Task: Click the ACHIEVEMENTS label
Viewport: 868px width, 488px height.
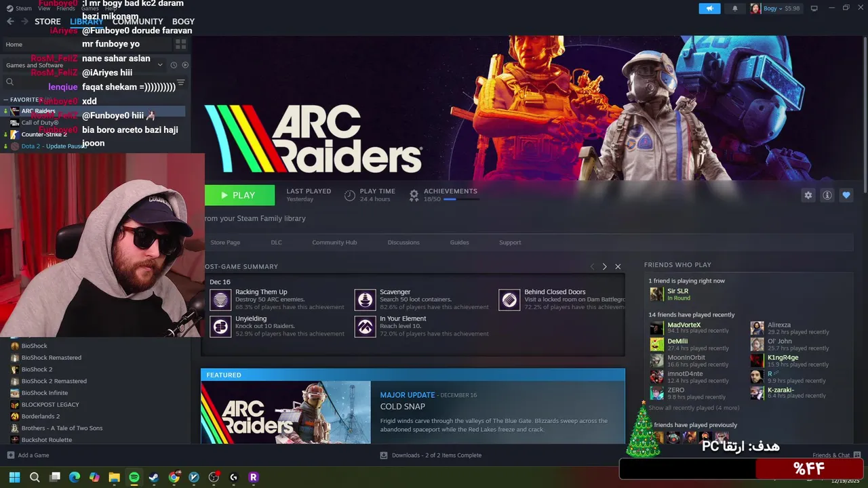Action: [450, 191]
